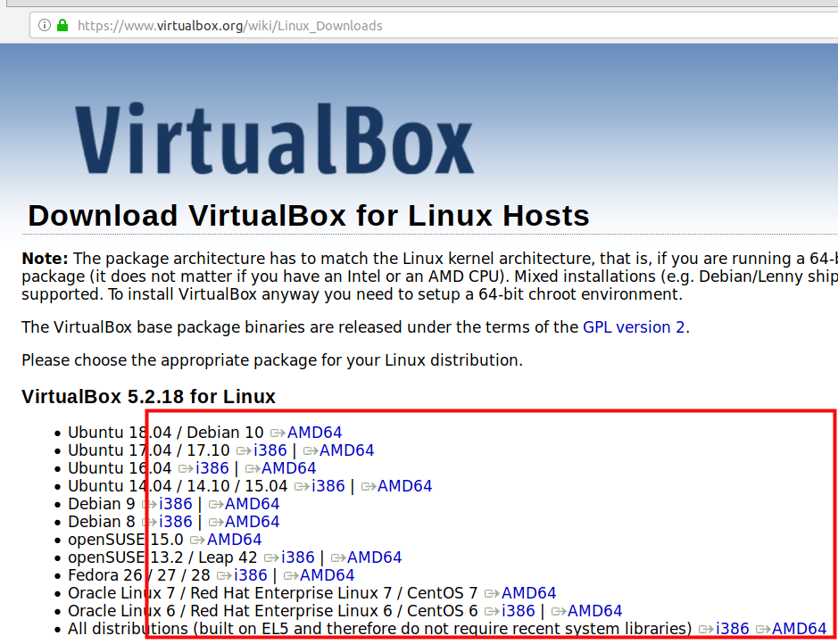This screenshot has width=838, height=644.
Task: Download AMD64 package for openSUSE 15.0
Action: tap(234, 540)
